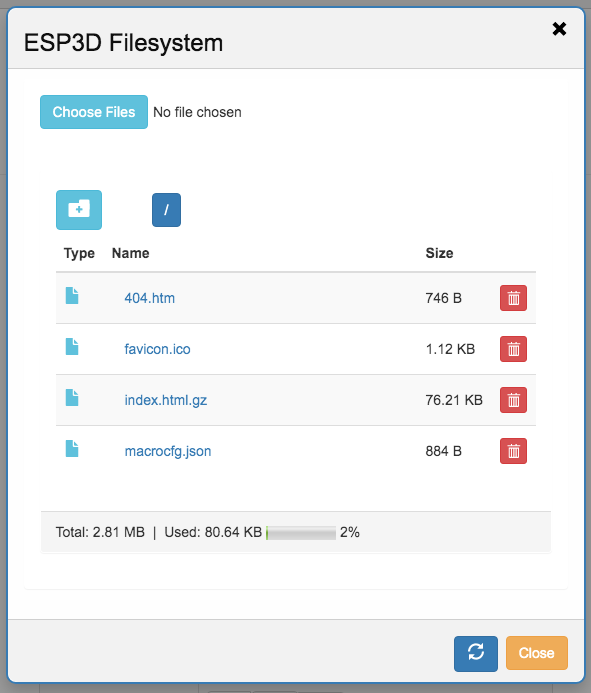
Task: Open the Choose Files upload button
Action: pos(94,112)
